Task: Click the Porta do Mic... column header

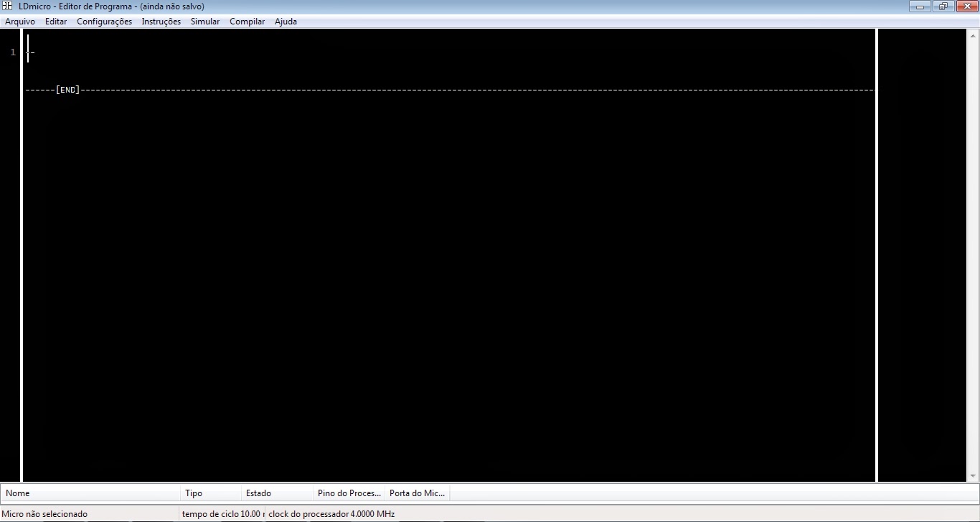Action: coord(418,493)
